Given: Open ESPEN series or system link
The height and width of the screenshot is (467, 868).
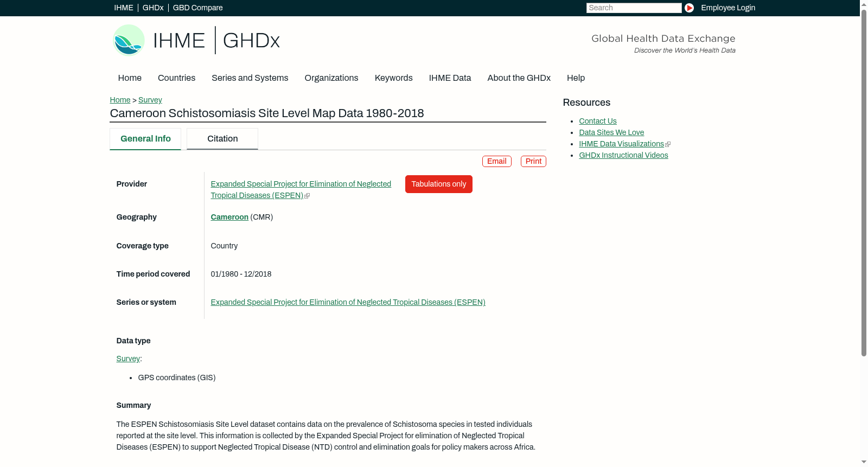Looking at the screenshot, I should (x=348, y=302).
